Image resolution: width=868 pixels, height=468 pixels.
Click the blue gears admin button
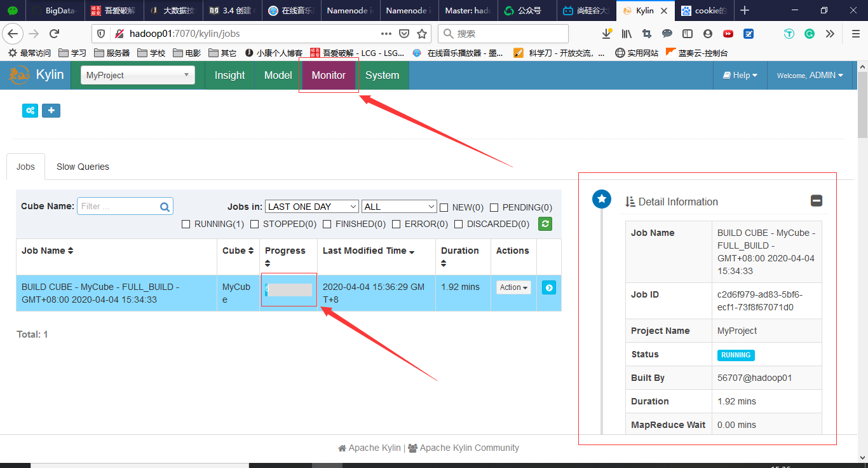click(30, 111)
